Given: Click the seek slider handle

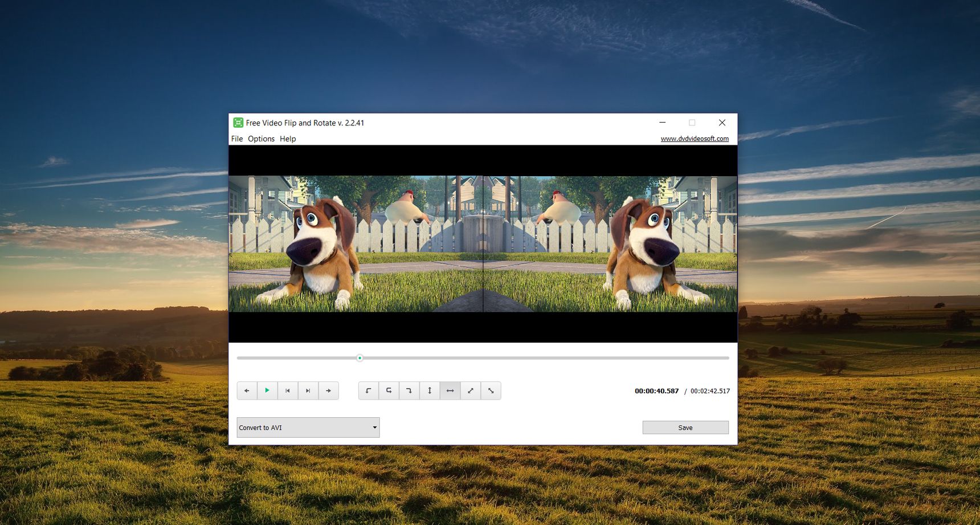Looking at the screenshot, I should click(x=360, y=358).
